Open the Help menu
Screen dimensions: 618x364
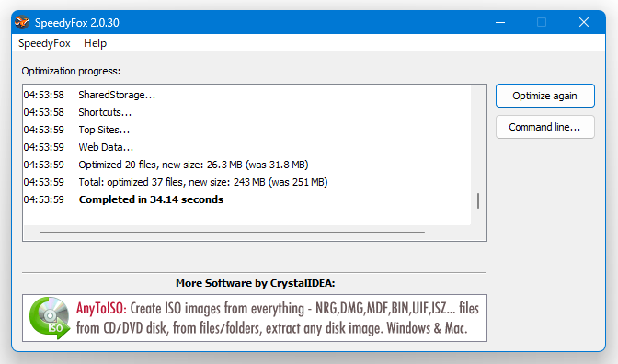point(95,43)
